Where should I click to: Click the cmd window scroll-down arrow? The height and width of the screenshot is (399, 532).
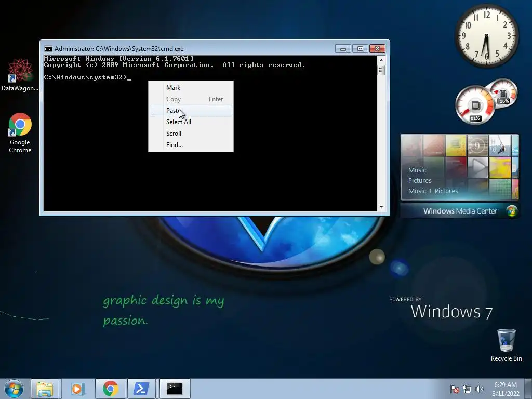click(x=381, y=207)
